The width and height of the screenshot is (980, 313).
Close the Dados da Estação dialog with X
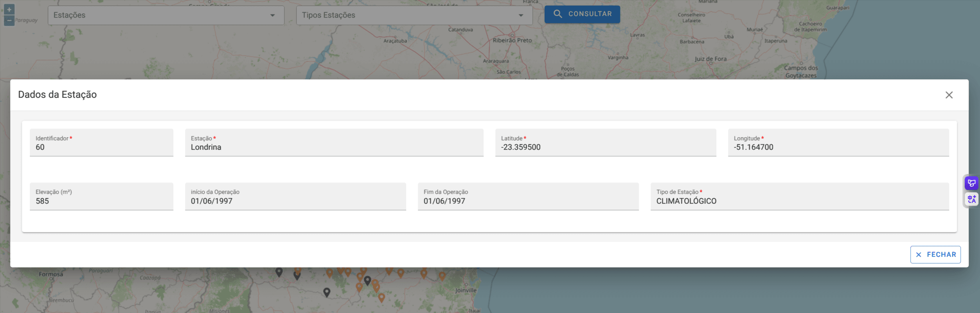[x=949, y=95]
